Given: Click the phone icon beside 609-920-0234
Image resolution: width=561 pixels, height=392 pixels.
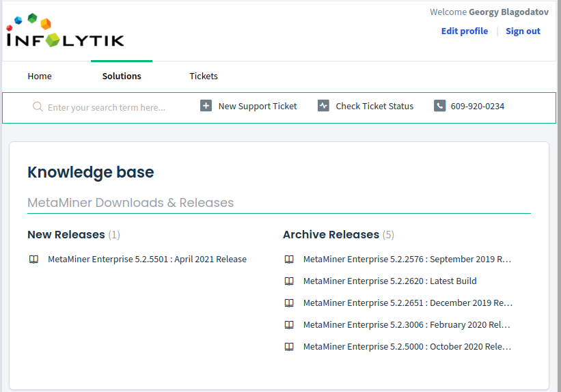Looking at the screenshot, I should coord(440,106).
